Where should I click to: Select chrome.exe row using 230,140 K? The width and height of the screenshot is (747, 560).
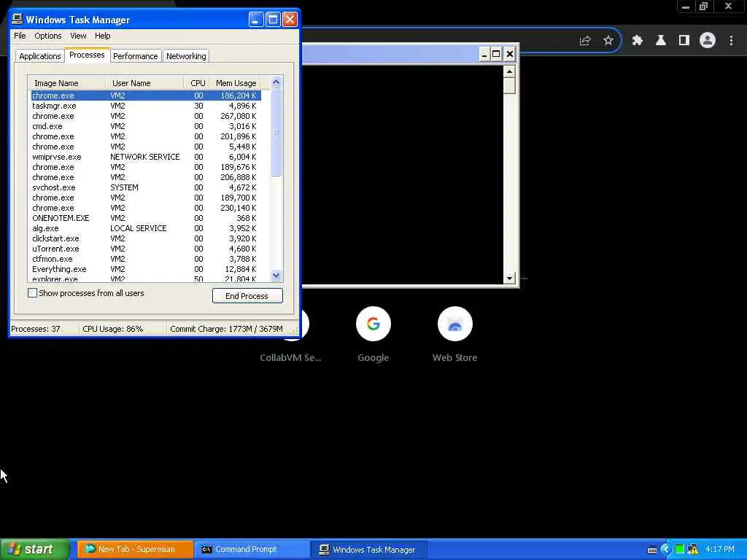pos(145,208)
